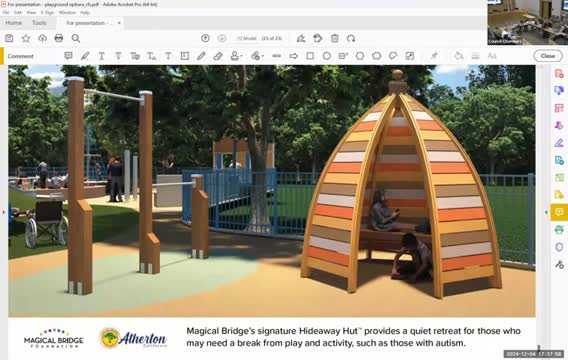Open Create PDF tool in right sidebar
Screen dimensions: 568x360
[x=559, y=73]
